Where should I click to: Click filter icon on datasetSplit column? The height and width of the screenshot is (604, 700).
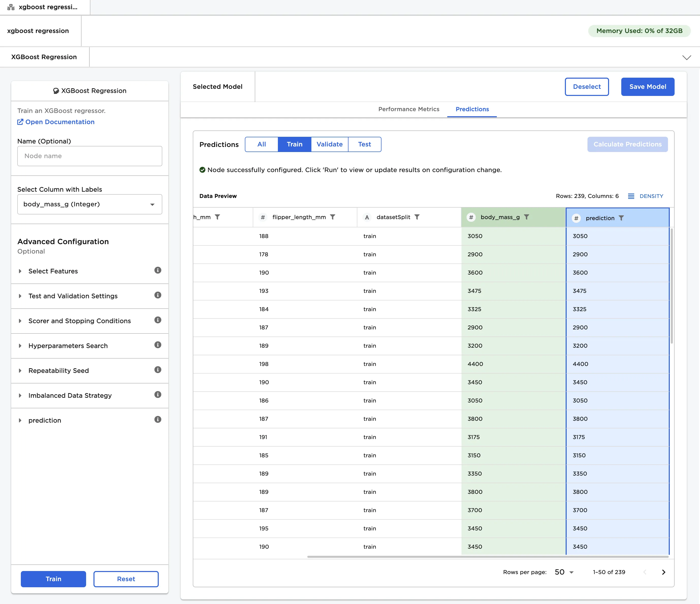click(x=417, y=217)
